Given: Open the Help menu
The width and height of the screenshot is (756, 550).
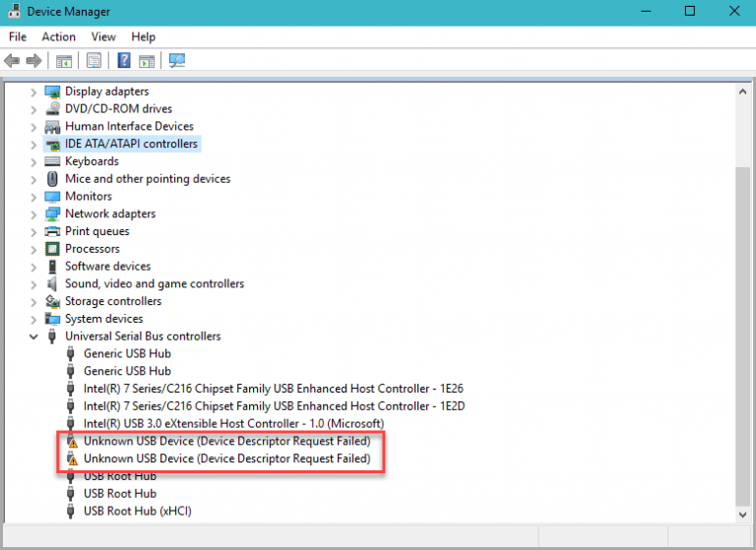Looking at the screenshot, I should pyautogui.click(x=143, y=37).
